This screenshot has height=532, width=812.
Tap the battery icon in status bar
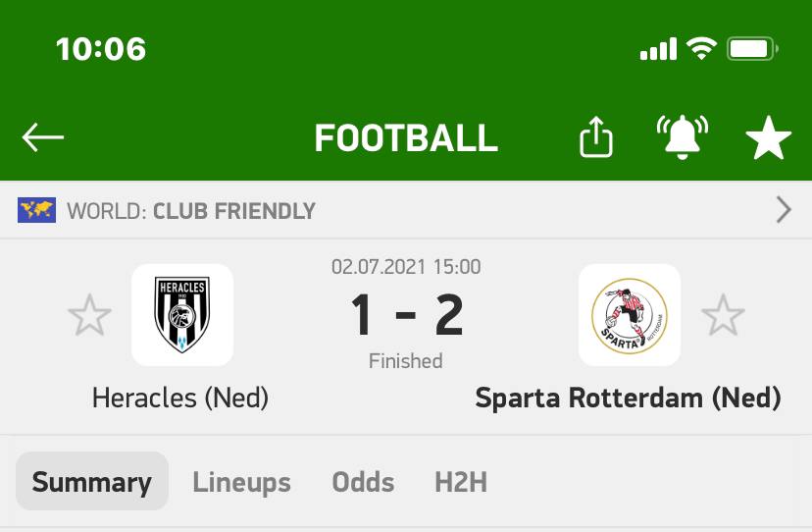[752, 49]
